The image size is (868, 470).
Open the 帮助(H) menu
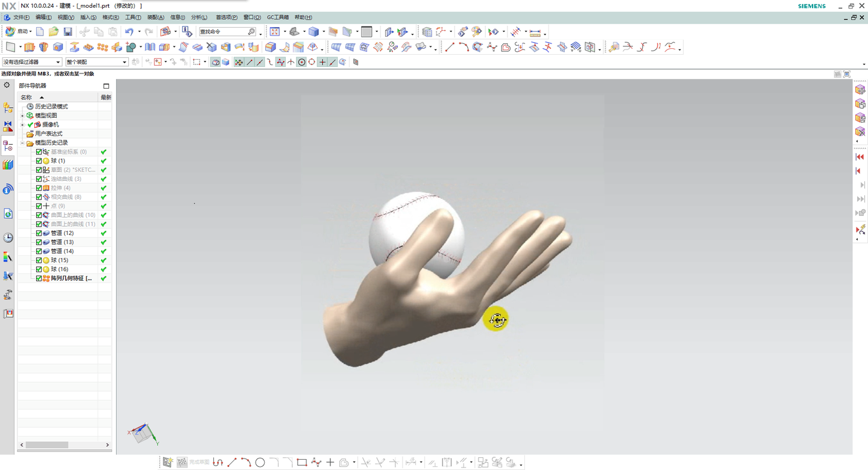[x=303, y=17]
